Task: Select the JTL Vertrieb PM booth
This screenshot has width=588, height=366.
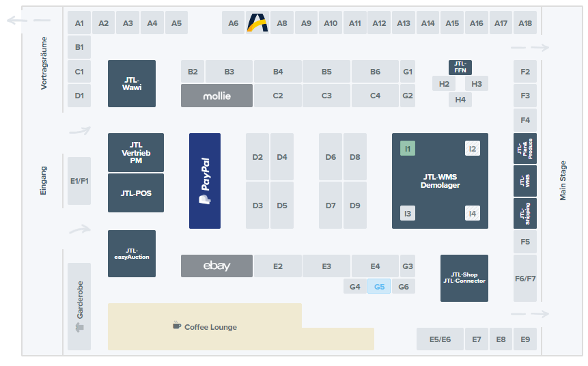Action: point(136,153)
